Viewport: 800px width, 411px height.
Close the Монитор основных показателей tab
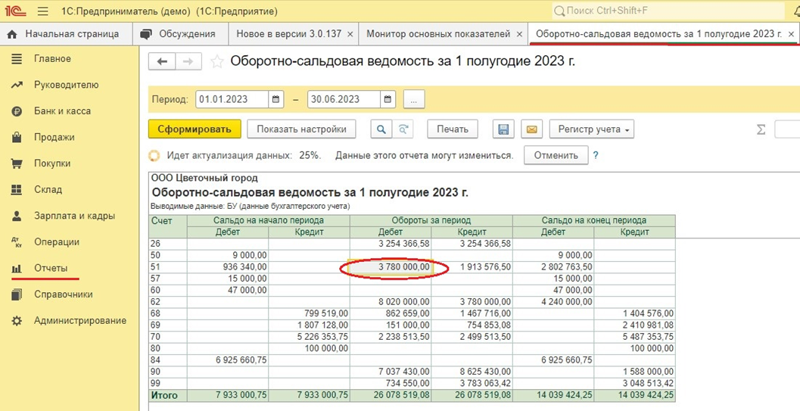pyautogui.click(x=519, y=34)
